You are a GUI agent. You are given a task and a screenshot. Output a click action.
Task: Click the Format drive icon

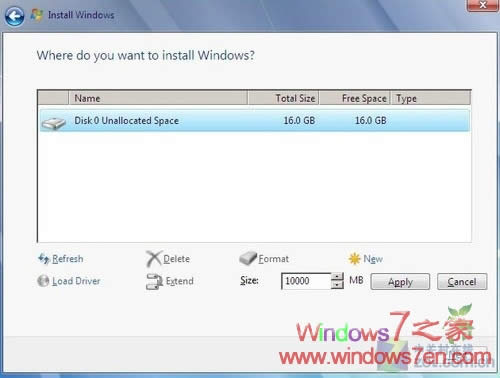[248, 258]
